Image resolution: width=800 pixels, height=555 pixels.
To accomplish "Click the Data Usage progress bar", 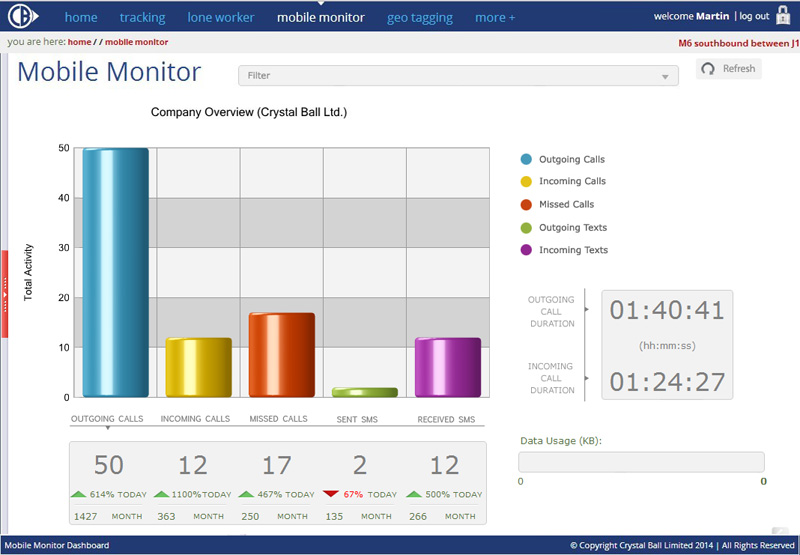I will [641, 462].
